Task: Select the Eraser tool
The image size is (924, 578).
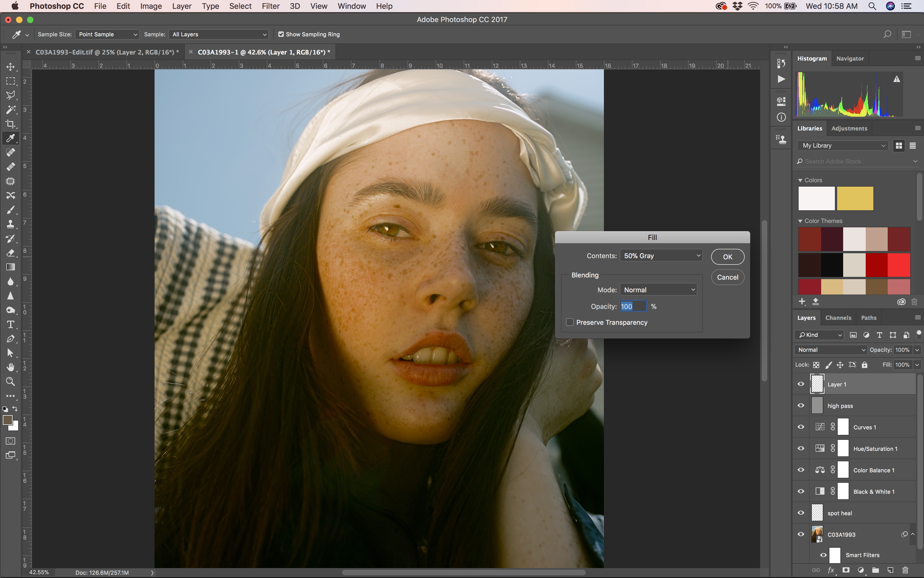Action: [11, 253]
